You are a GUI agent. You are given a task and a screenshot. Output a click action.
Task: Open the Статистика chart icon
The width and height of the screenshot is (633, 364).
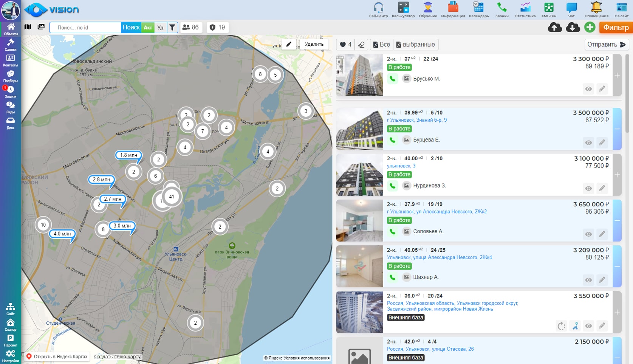(x=525, y=8)
